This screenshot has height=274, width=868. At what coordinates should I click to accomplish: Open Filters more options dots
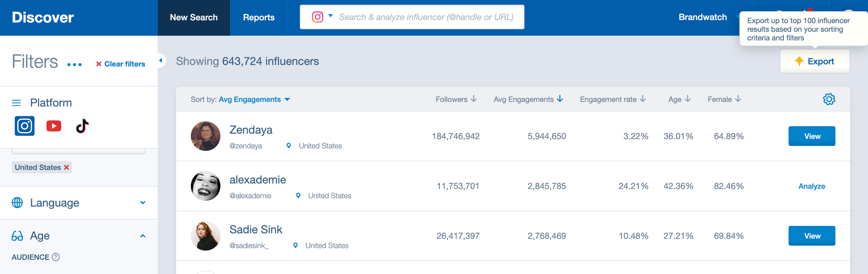pyautogui.click(x=74, y=64)
